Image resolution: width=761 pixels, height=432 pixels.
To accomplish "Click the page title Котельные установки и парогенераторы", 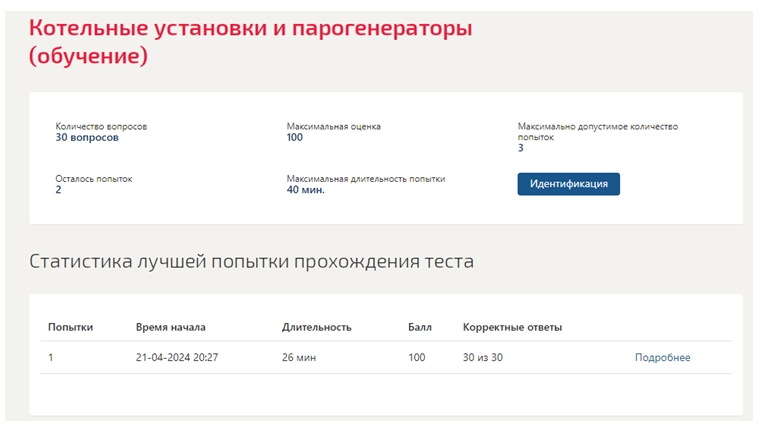I will pos(250,42).
